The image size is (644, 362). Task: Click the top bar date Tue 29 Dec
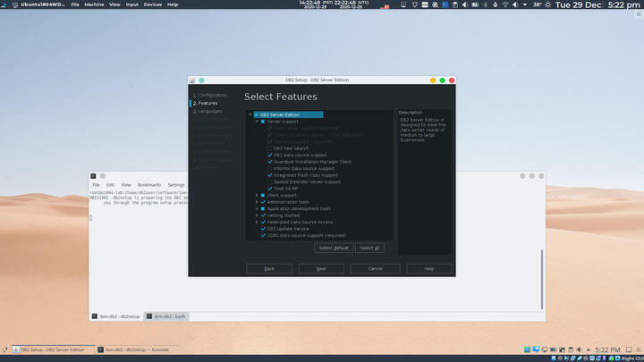point(579,5)
